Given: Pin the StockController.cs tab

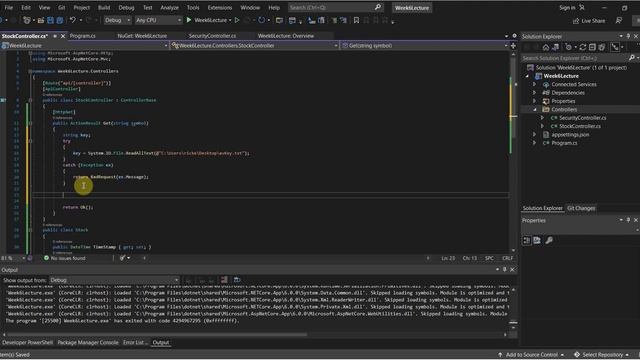Looking at the screenshot, I should 55,36.
